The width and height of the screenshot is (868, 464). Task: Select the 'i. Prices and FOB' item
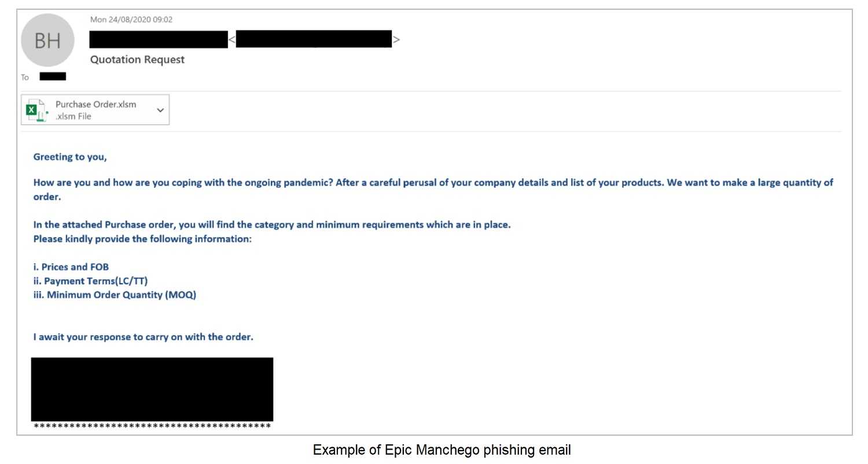click(71, 267)
